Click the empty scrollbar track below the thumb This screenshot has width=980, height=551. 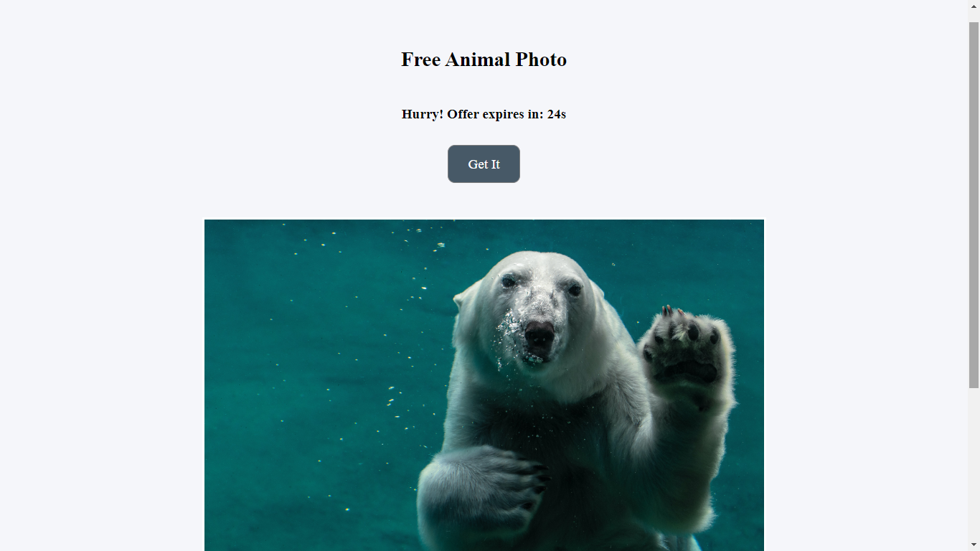click(x=974, y=464)
